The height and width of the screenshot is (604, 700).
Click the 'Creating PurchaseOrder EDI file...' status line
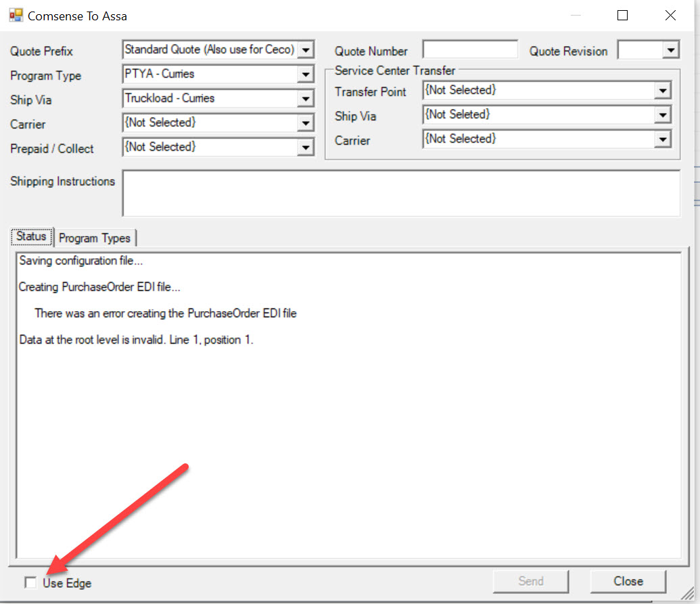[99, 287]
